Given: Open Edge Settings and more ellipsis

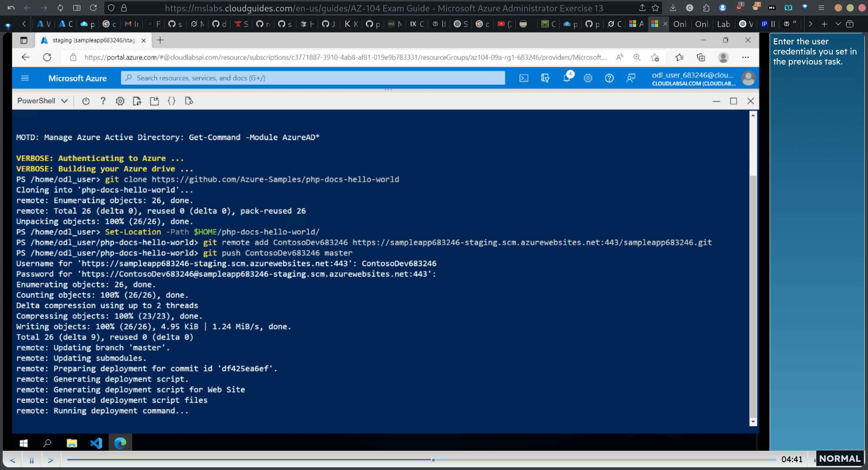Looking at the screenshot, I should 745,57.
